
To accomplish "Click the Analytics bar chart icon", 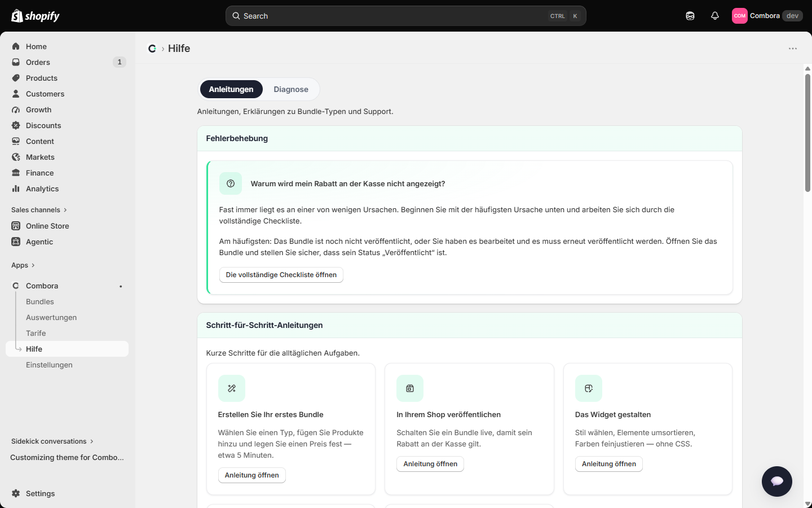I will click(16, 189).
